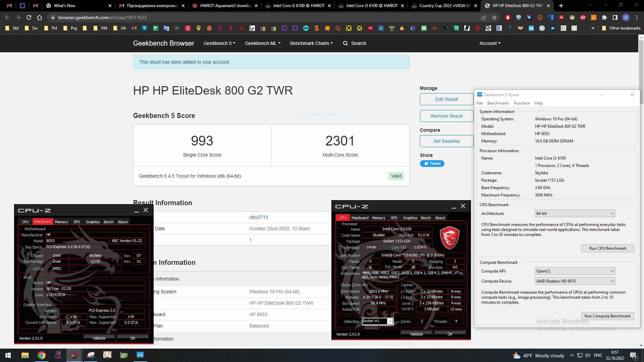Open Bench tab in right CPU-Z window
The width and height of the screenshot is (644, 362).
coord(426,218)
